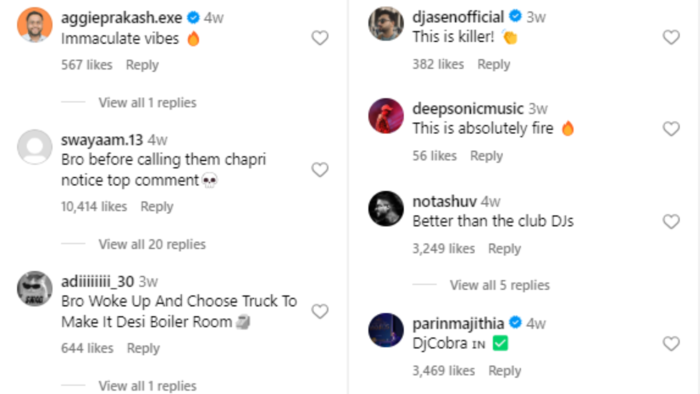The height and width of the screenshot is (394, 700).
Task: Open notashuv's profile via username
Action: point(444,201)
